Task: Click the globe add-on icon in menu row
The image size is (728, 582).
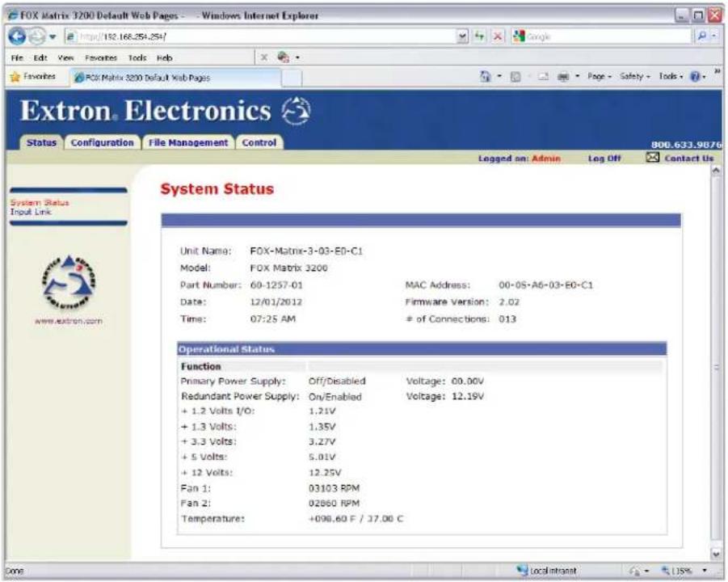Action: click(283, 57)
